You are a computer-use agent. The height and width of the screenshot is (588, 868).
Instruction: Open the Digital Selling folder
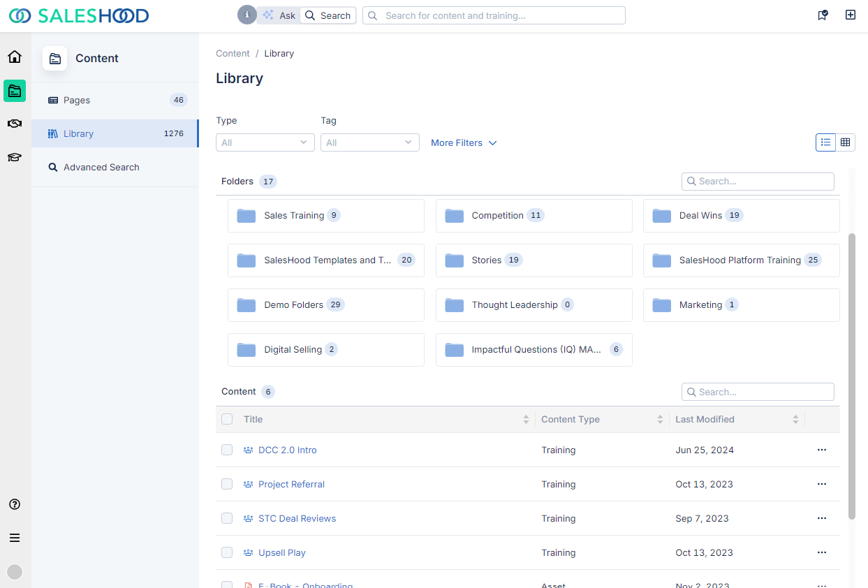(x=326, y=350)
